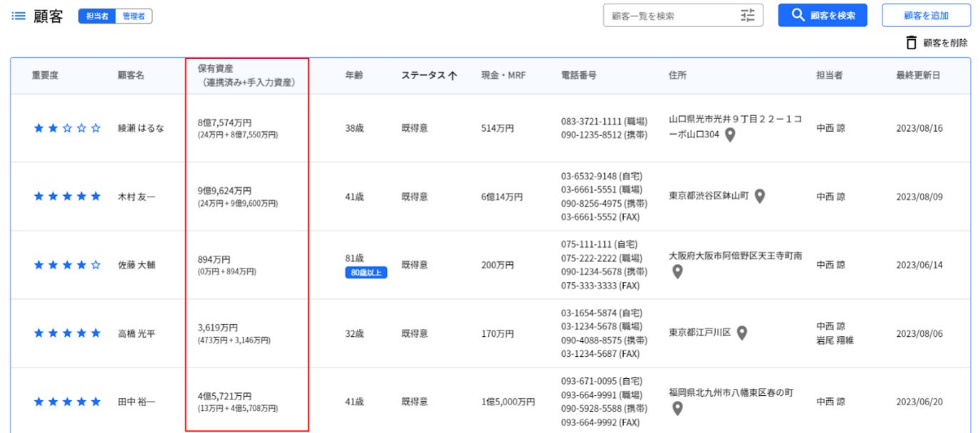Open customer 高橋 光平
The height and width of the screenshot is (433, 980).
tap(136, 333)
